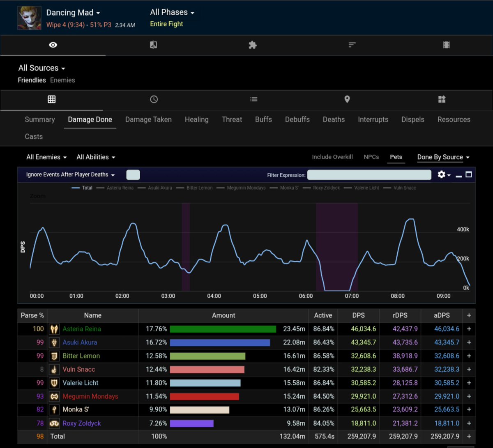Open the Damage Taken tab
The height and width of the screenshot is (448, 493).
pyautogui.click(x=148, y=119)
